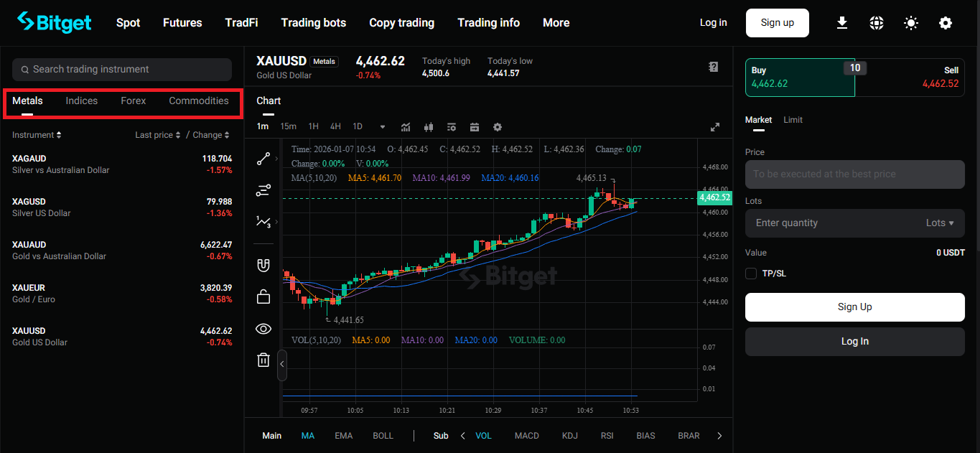Image resolution: width=980 pixels, height=453 pixels.
Task: Open the language globe icon
Action: click(x=877, y=23)
